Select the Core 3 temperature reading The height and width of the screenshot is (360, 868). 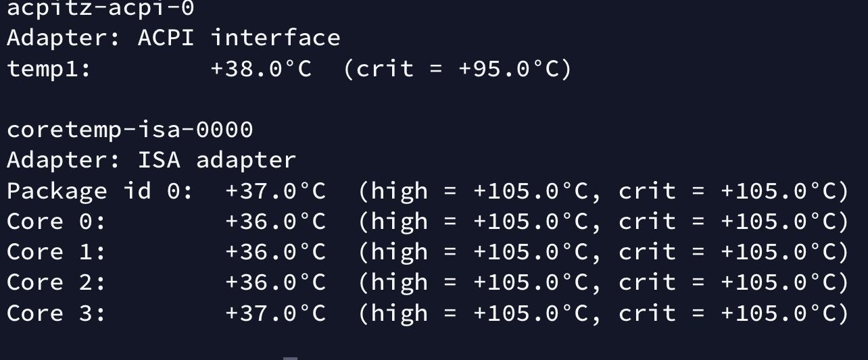click(x=275, y=313)
